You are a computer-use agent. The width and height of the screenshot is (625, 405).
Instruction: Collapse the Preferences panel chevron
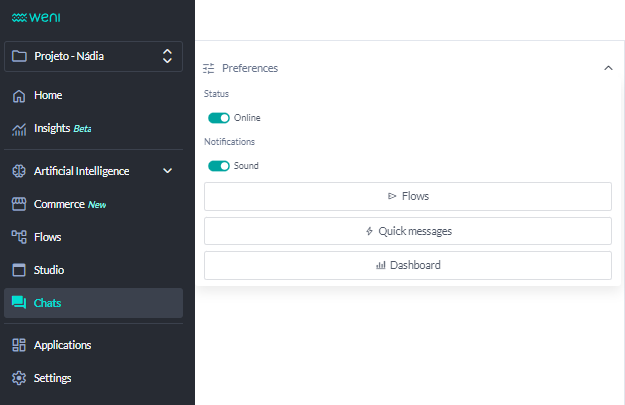(x=608, y=68)
